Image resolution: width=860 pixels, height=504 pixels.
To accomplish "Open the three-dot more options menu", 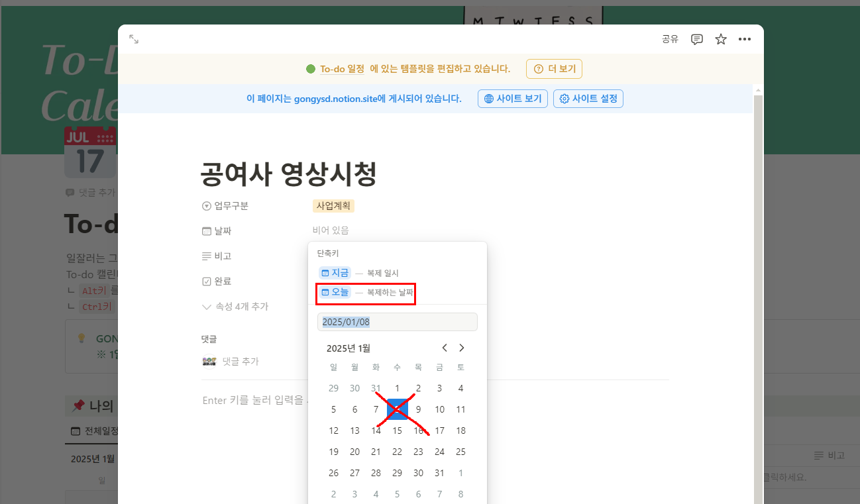I will click(745, 40).
